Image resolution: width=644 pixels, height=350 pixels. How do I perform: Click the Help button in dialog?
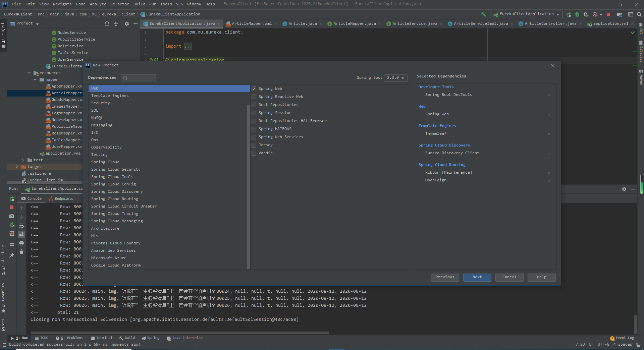click(x=541, y=277)
